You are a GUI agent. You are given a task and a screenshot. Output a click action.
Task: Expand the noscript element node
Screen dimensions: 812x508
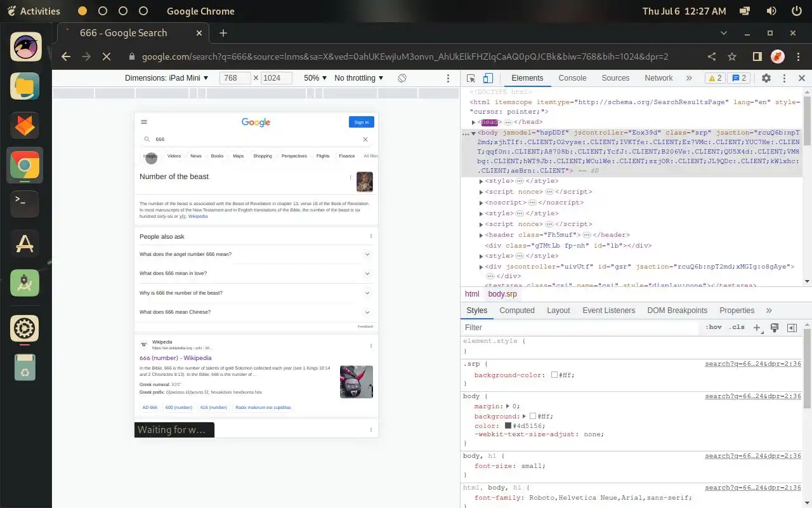coord(481,203)
